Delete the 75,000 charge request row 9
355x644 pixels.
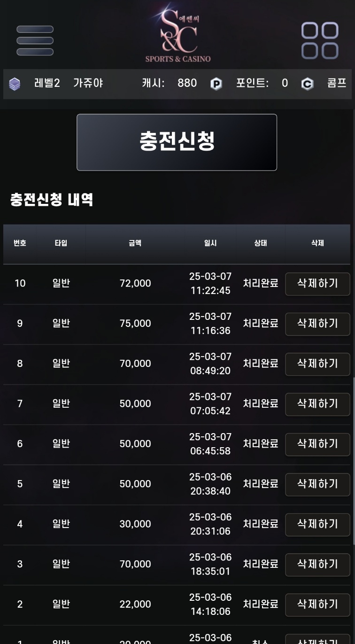317,324
